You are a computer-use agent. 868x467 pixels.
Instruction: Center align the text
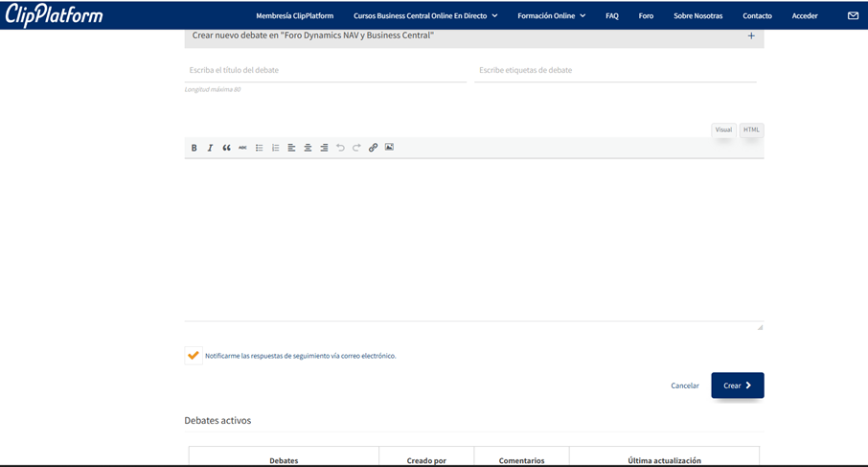(308, 148)
